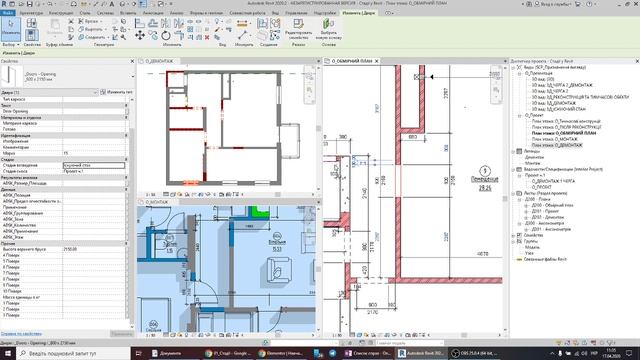The height and width of the screenshot is (360, 640).
Task: Click the Высота верхнего бруса value 2150.00
Action: coord(94,249)
